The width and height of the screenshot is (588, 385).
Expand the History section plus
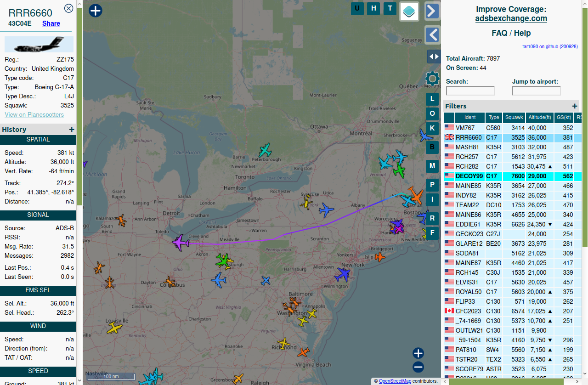click(x=72, y=130)
